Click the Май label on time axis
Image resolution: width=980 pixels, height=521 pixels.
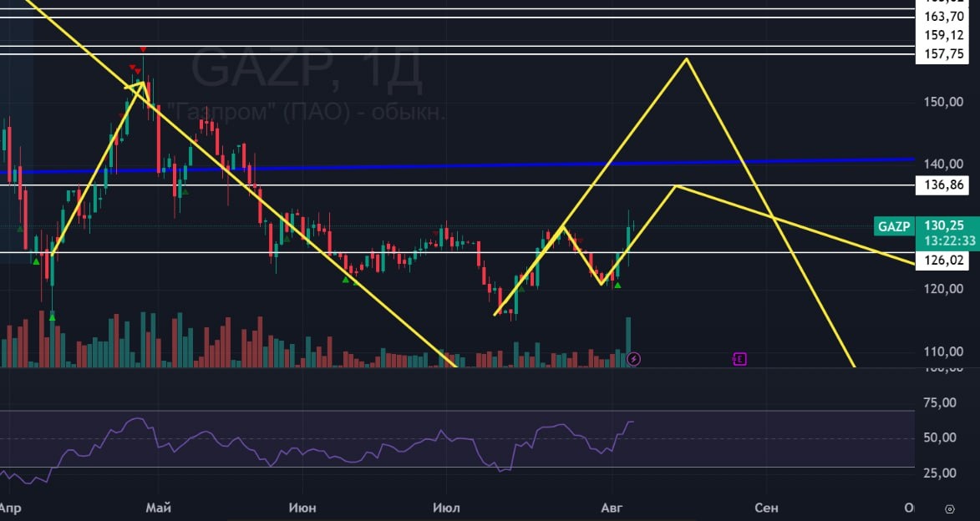tap(159, 508)
